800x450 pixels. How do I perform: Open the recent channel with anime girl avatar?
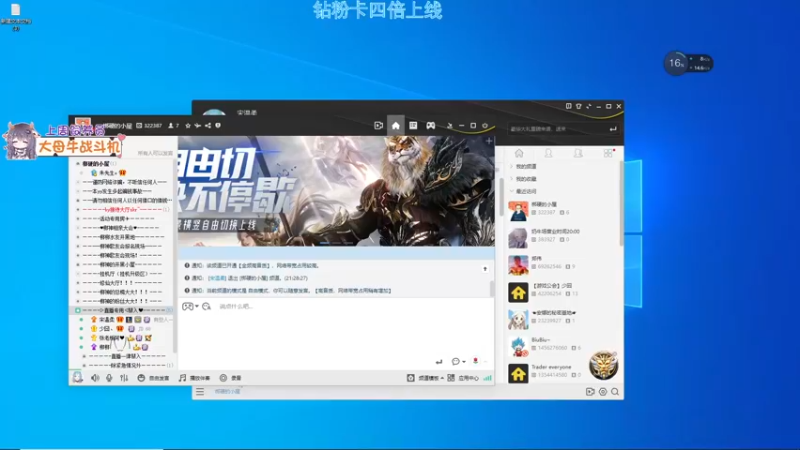561,318
